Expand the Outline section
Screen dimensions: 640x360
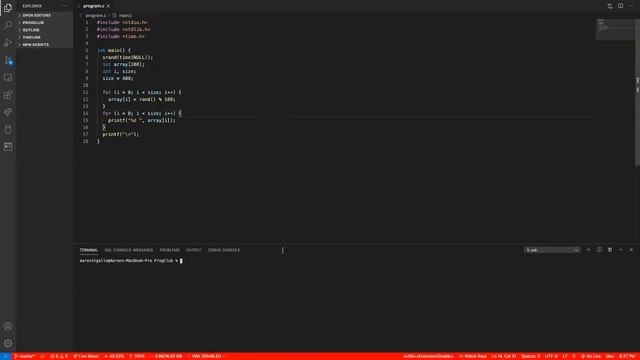44,30
